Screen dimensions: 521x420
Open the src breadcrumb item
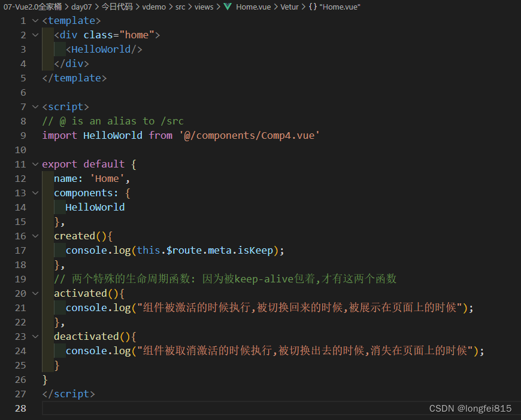[180, 7]
